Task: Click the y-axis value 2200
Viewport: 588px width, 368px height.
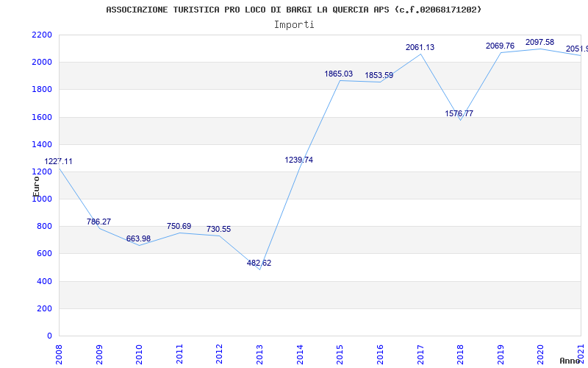Action: [x=43, y=35]
